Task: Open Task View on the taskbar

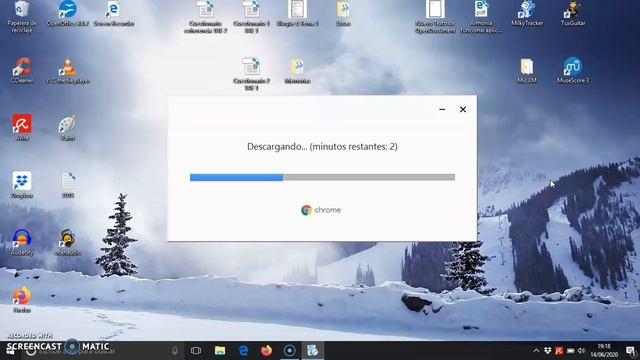Action: (x=196, y=351)
